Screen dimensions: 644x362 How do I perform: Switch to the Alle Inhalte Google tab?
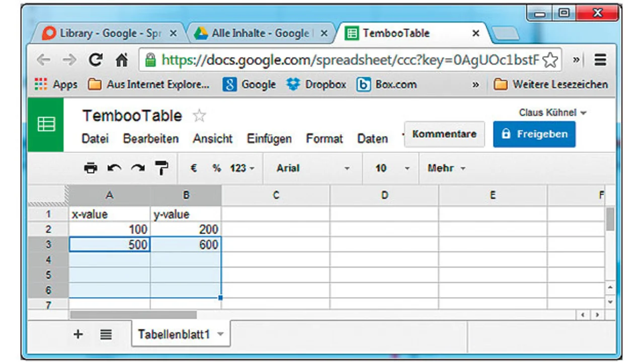(259, 33)
